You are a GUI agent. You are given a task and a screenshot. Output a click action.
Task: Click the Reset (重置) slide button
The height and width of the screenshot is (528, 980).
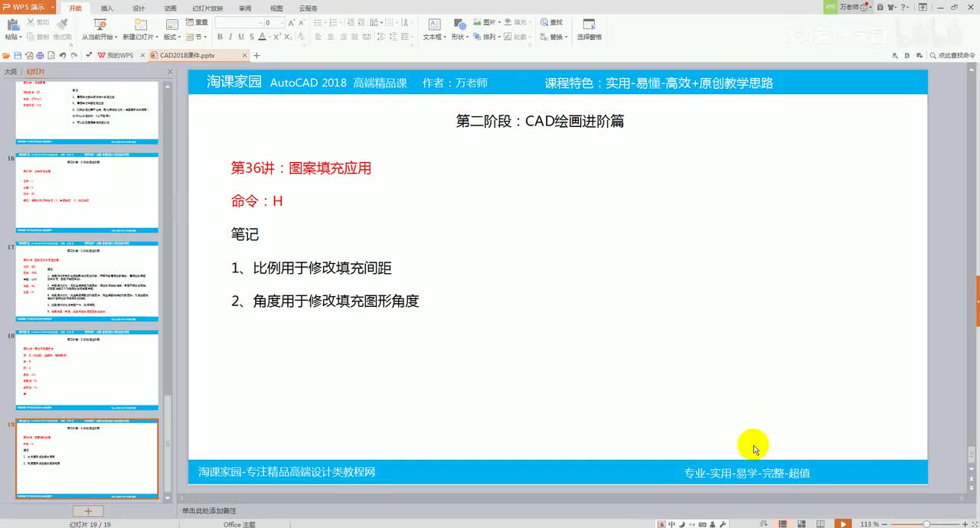point(197,22)
